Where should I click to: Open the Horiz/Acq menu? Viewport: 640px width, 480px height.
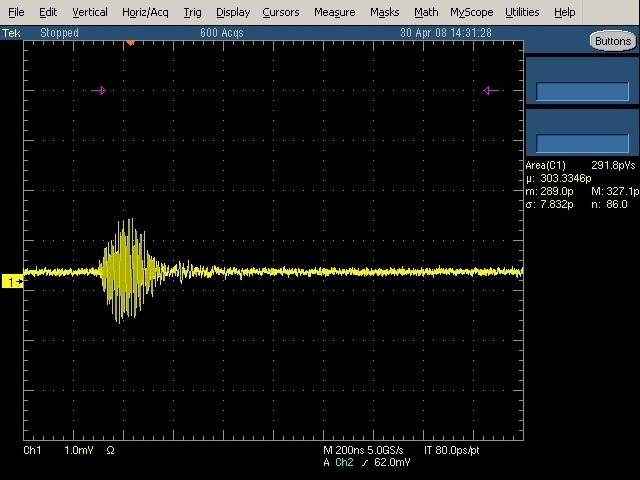[147, 12]
